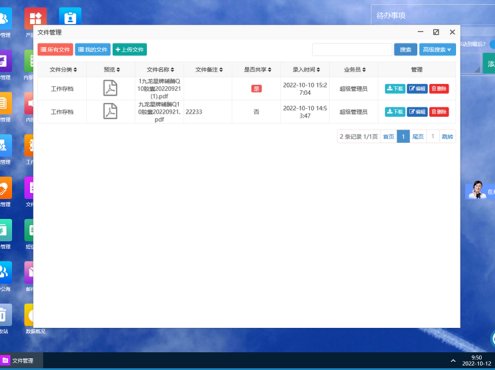Edit the file from the 15:27:04 row

417,89
